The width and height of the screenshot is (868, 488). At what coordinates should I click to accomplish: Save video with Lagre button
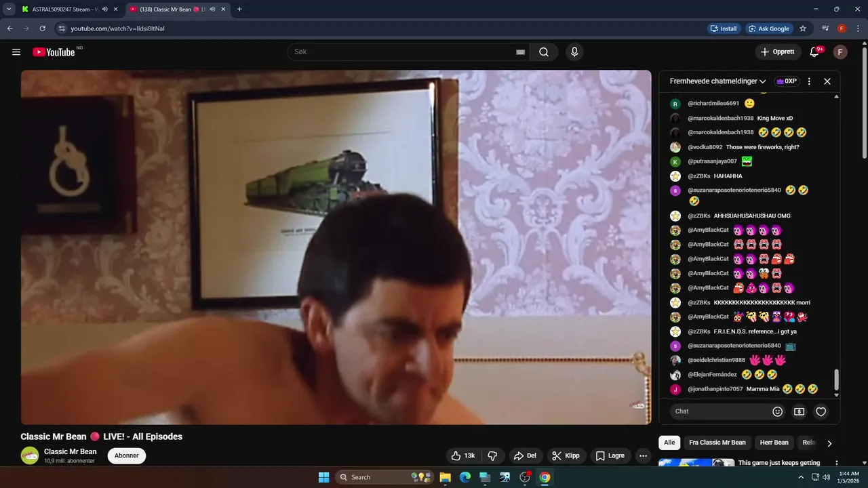610,455
